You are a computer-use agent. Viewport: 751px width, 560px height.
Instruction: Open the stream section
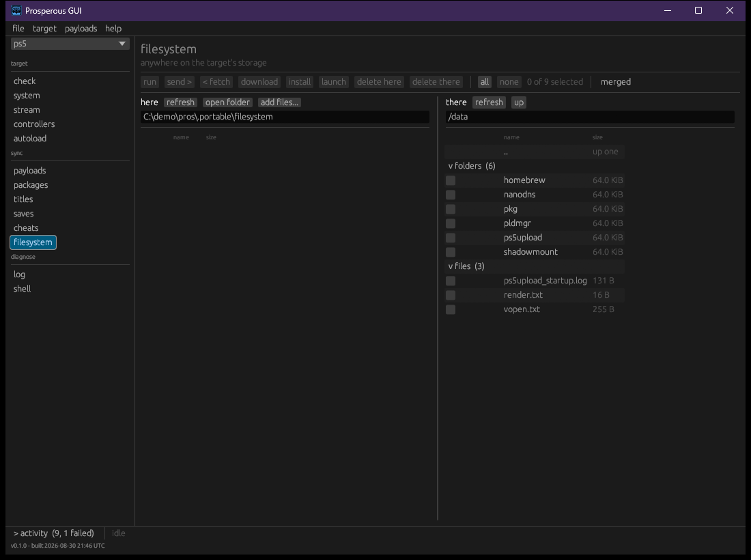(x=27, y=110)
